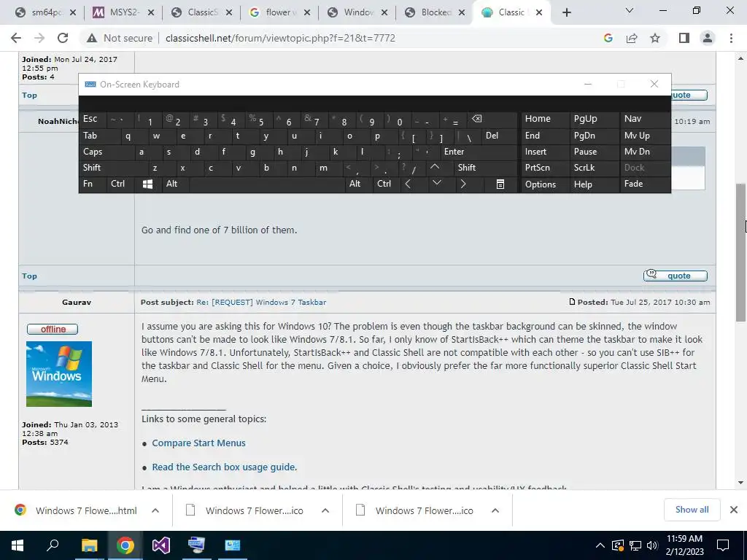Open Re: [REQUEST] Windows 7 Taskbar subject link
Image resolution: width=747 pixels, height=560 pixels.
261,303
